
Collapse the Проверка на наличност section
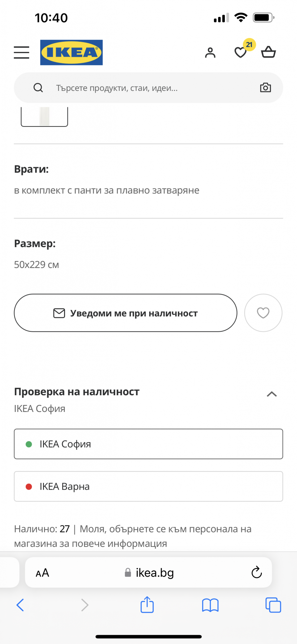pos(272,394)
